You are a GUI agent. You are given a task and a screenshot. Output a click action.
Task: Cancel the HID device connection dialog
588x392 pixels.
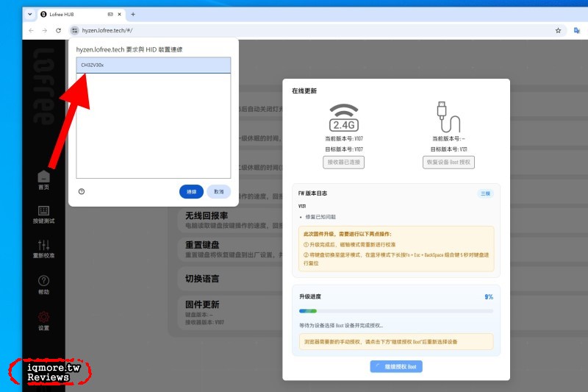pos(218,192)
